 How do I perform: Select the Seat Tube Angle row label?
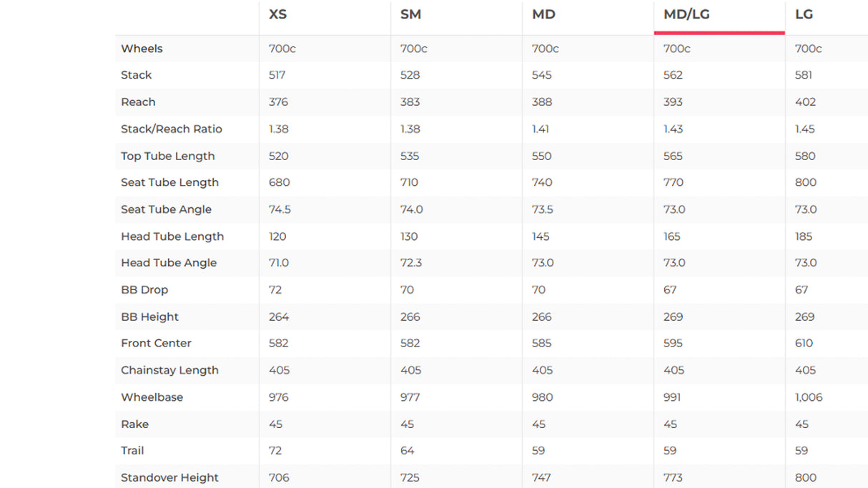pyautogui.click(x=166, y=209)
